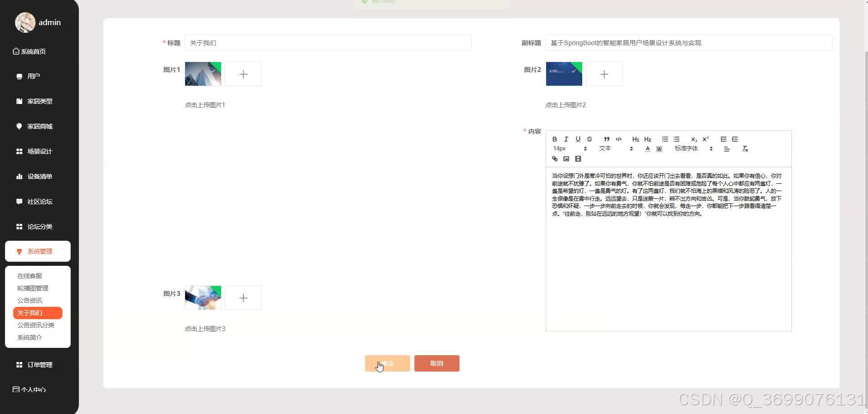Insert a blockquote in the editor

click(606, 139)
